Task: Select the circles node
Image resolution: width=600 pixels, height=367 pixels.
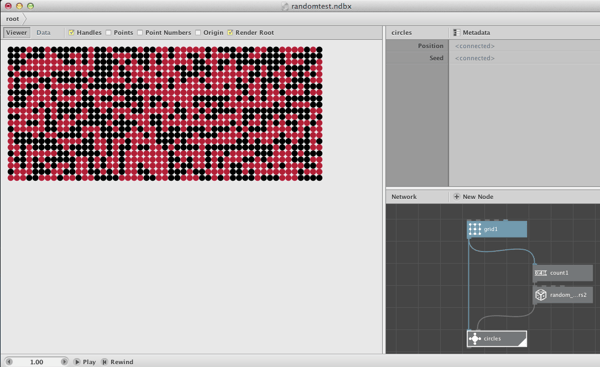Action: tap(497, 339)
